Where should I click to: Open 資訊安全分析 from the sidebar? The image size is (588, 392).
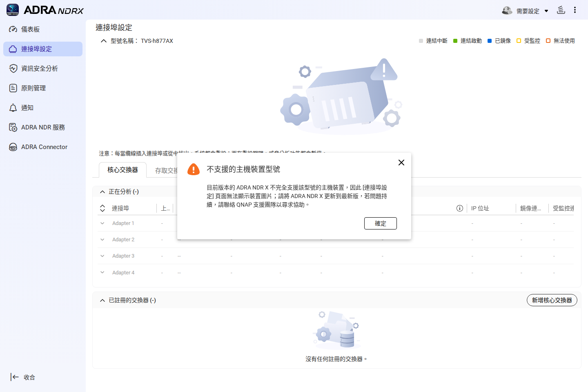tap(43, 69)
